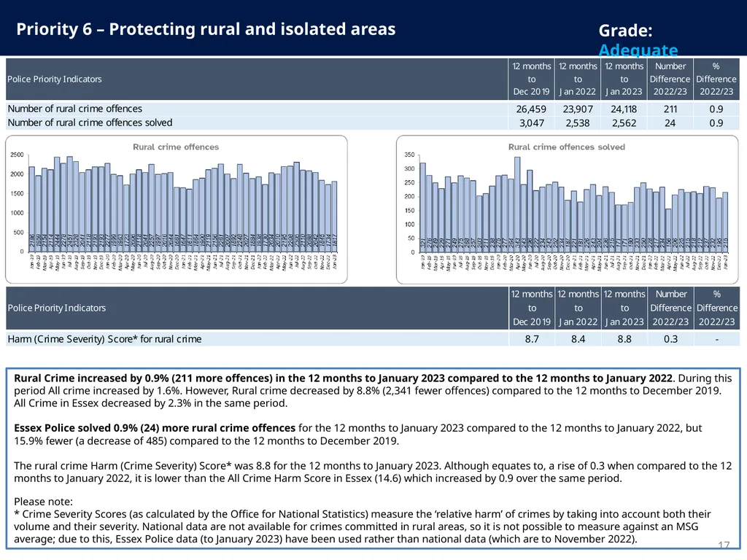
Task: Click the bold text 'Essex Police solved 0.9% (24) more'
Action: click(x=155, y=428)
